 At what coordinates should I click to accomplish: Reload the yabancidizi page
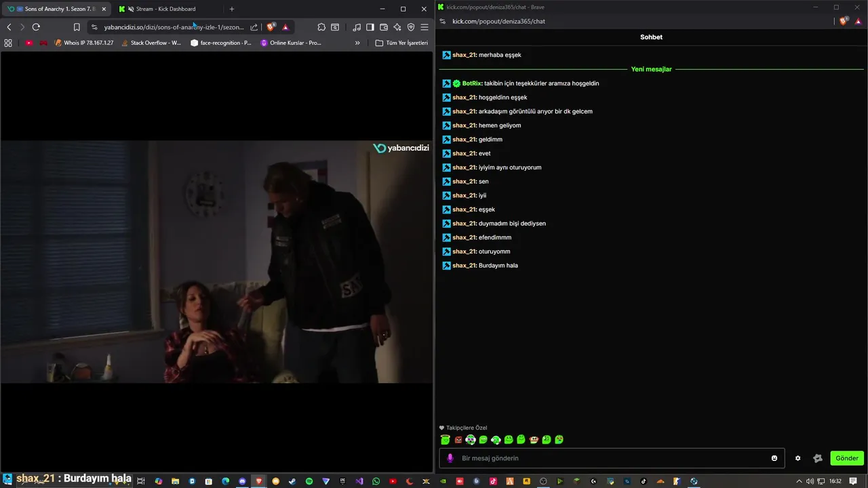(x=36, y=27)
